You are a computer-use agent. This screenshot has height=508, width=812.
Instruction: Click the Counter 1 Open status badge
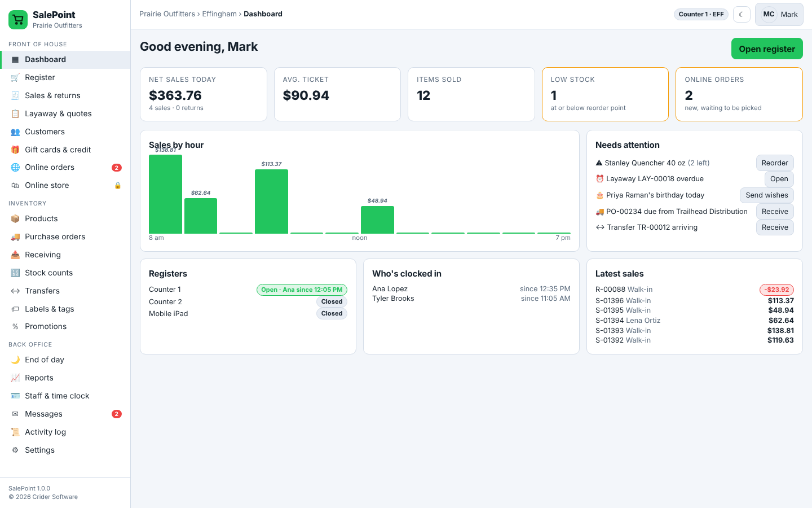pos(302,290)
